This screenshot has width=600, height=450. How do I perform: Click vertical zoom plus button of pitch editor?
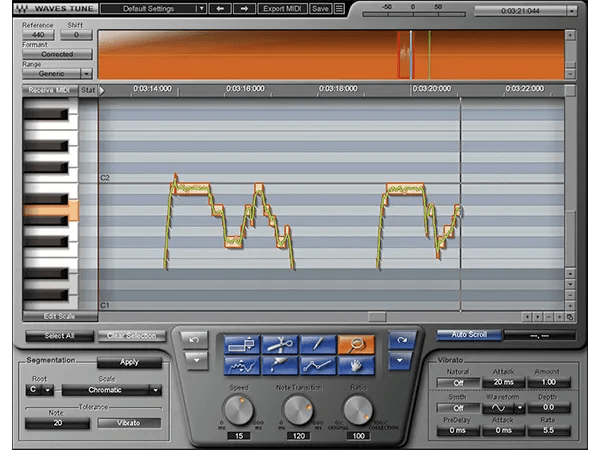570,306
